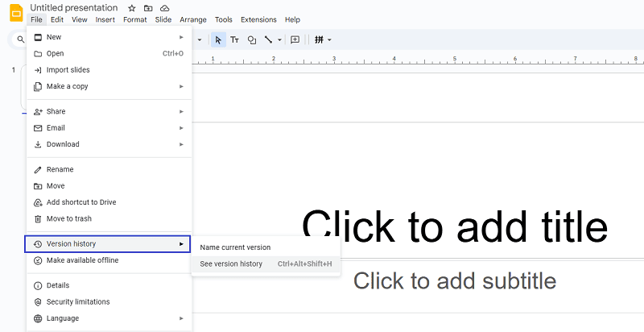Viewport: 644px width, 332px height.
Task: Check the cloud document status icon
Action: (164, 8)
